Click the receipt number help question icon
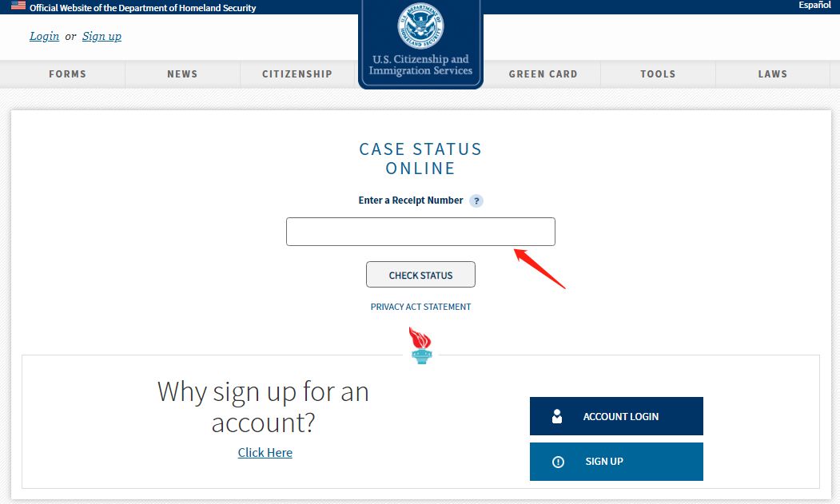This screenshot has width=840, height=504. coord(476,200)
